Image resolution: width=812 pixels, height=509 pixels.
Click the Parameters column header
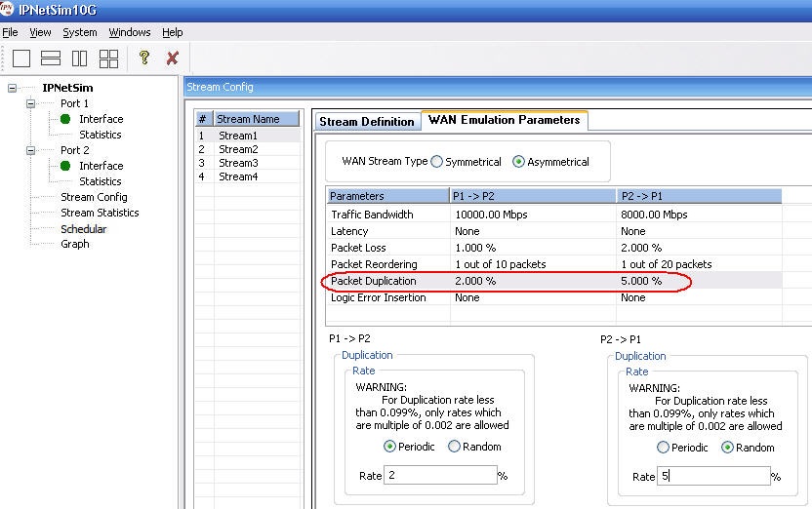point(387,196)
